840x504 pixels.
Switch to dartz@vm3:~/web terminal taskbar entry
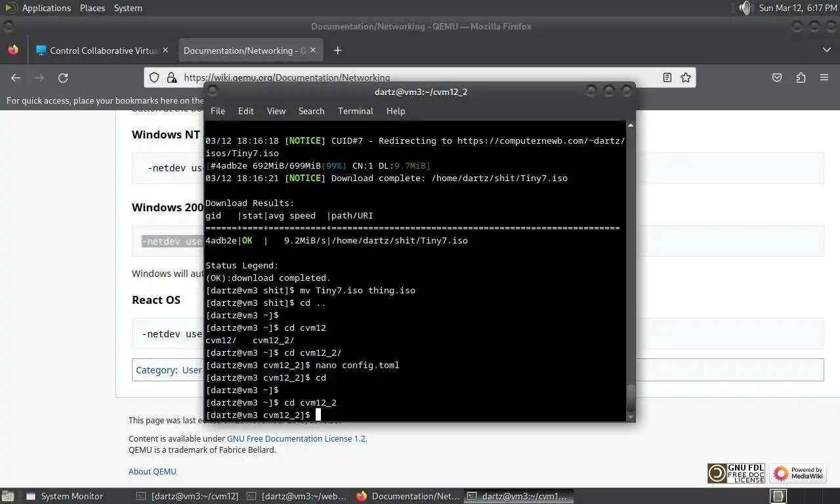[297, 496]
